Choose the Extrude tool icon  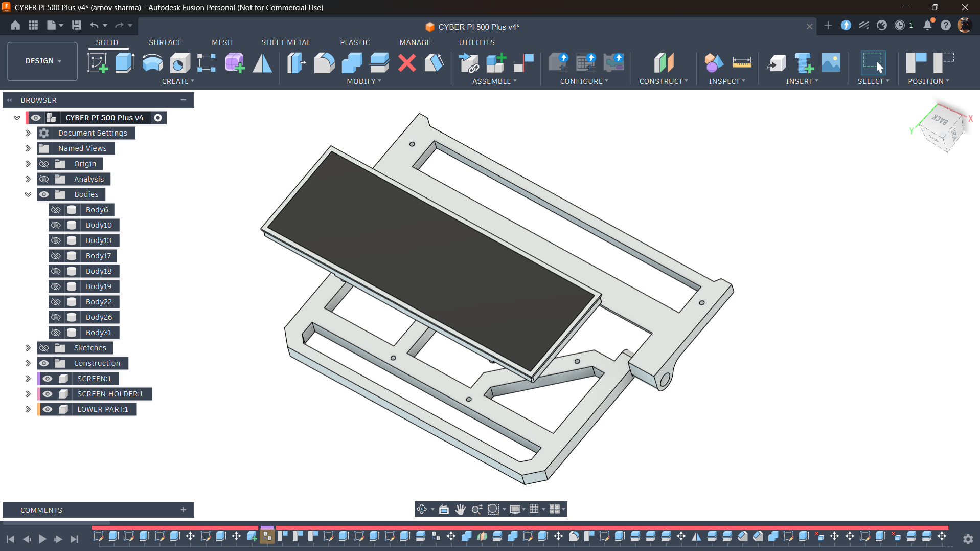pyautogui.click(x=125, y=63)
